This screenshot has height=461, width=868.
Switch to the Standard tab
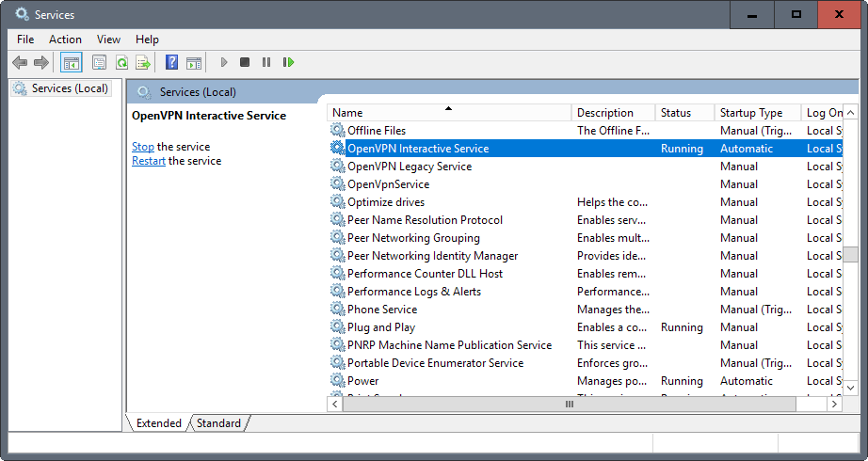[218, 423]
